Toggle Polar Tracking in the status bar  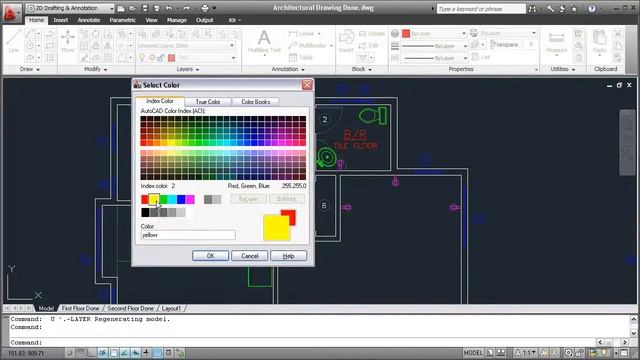click(x=103, y=353)
